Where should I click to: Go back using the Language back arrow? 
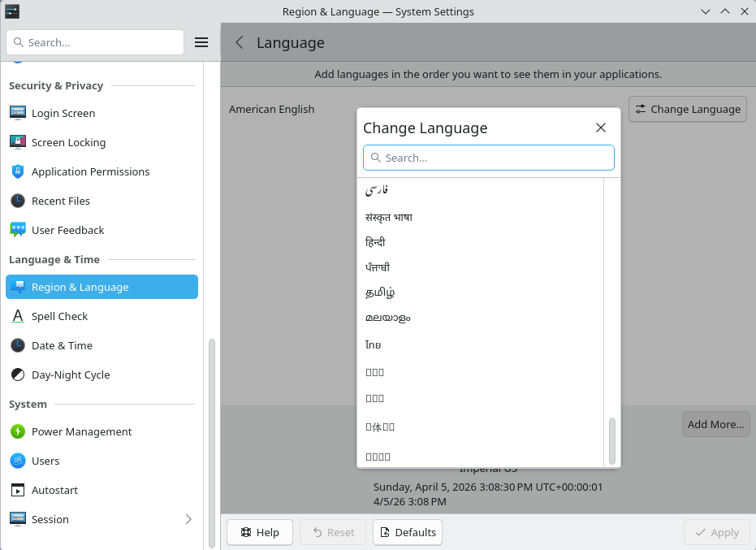[x=240, y=43]
